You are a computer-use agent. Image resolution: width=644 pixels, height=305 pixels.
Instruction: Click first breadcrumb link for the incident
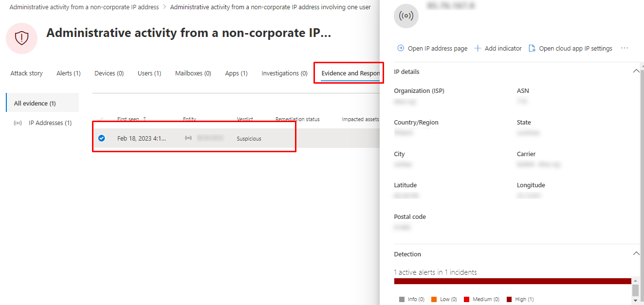click(84, 7)
